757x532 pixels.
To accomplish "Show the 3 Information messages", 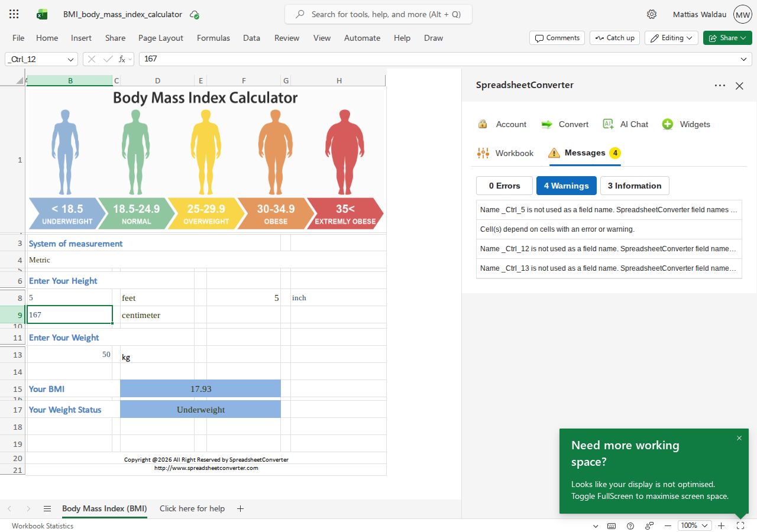I will pyautogui.click(x=635, y=186).
